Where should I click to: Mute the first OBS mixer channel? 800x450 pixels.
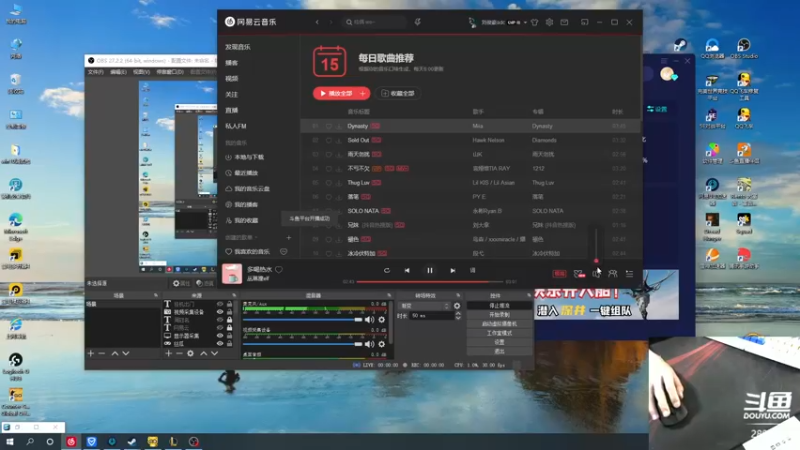coord(369,320)
